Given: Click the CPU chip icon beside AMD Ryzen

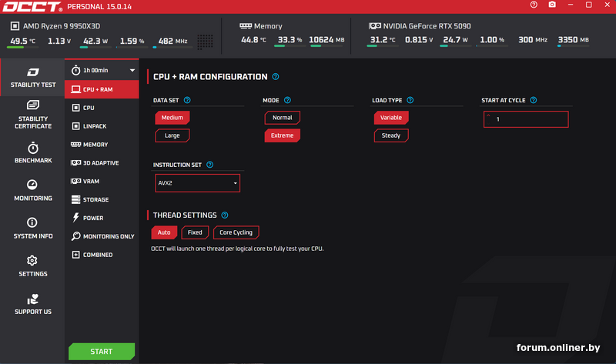Looking at the screenshot, I should pos(15,26).
